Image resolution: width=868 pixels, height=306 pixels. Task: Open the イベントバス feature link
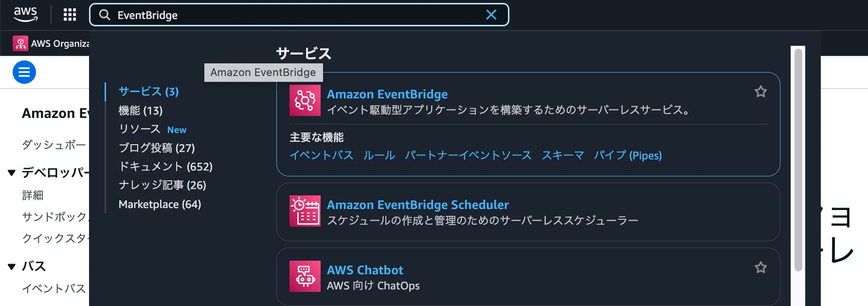click(321, 155)
